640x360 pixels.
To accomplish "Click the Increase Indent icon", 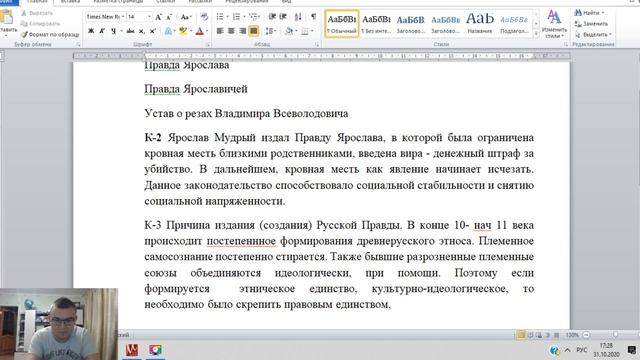I will pyautogui.click(x=283, y=17).
